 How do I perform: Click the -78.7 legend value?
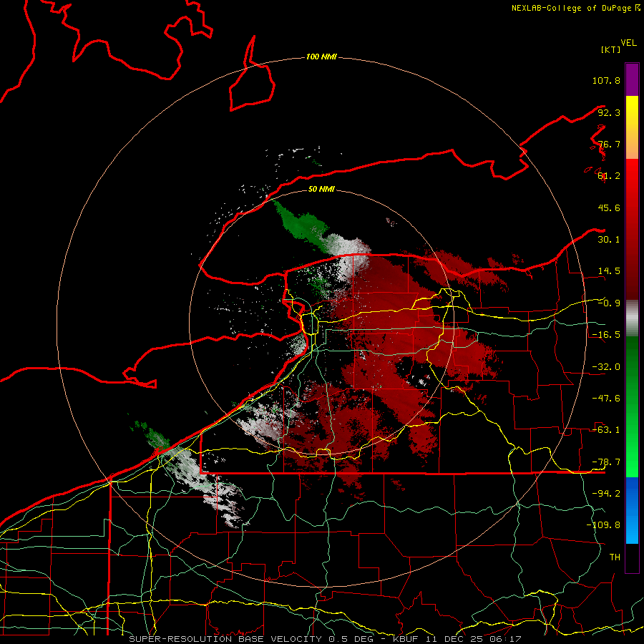pos(606,462)
